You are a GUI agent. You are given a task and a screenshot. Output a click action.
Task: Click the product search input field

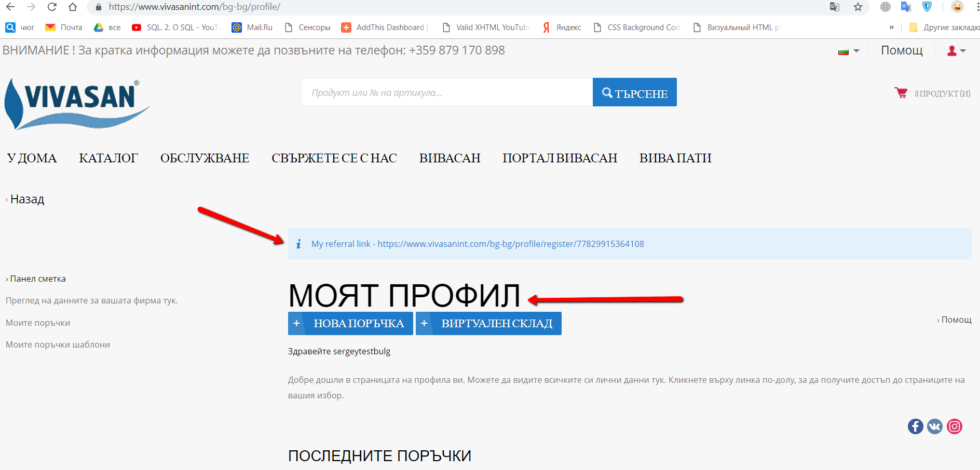tap(446, 92)
